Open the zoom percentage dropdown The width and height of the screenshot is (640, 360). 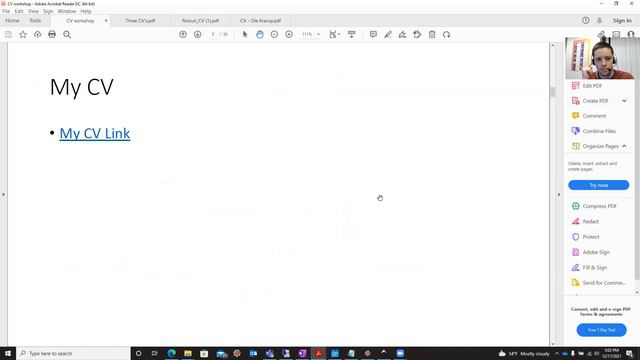click(x=318, y=35)
